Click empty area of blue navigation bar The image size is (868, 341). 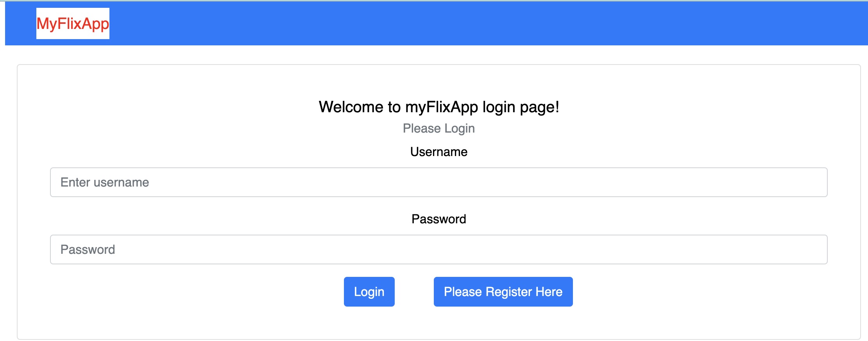[469, 23]
